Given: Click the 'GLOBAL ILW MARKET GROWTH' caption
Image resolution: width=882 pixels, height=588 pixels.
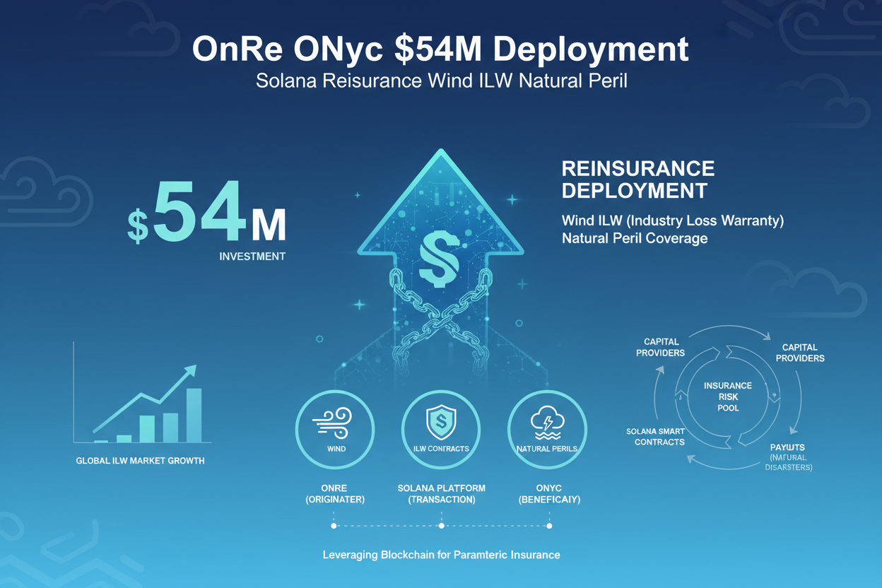Looking at the screenshot, I should tap(140, 461).
